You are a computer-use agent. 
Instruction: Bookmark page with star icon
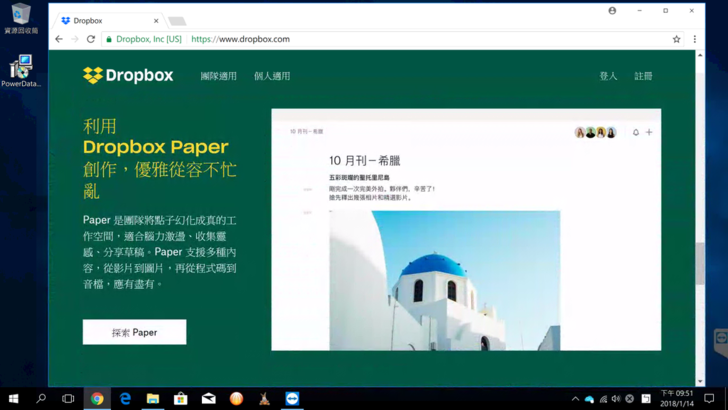tap(676, 39)
